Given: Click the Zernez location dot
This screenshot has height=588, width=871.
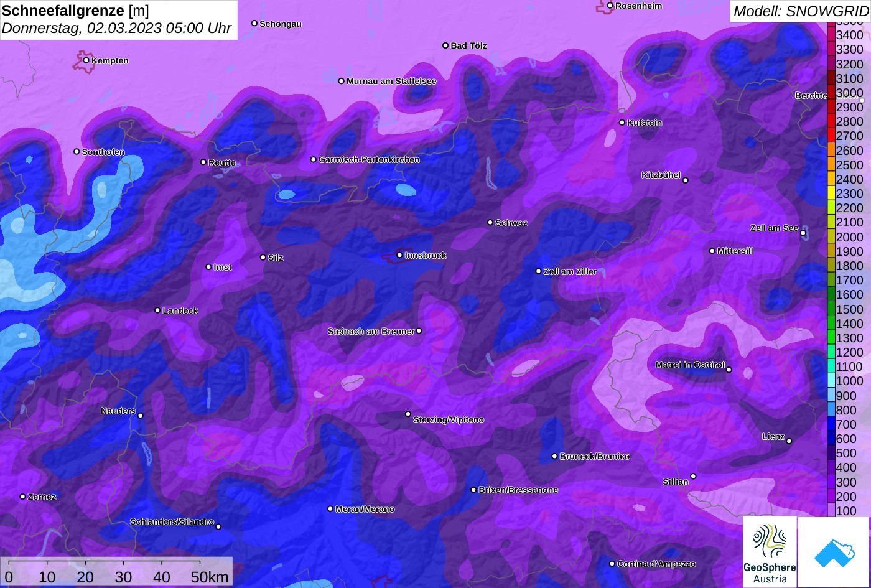Looking at the screenshot, I should [23, 497].
